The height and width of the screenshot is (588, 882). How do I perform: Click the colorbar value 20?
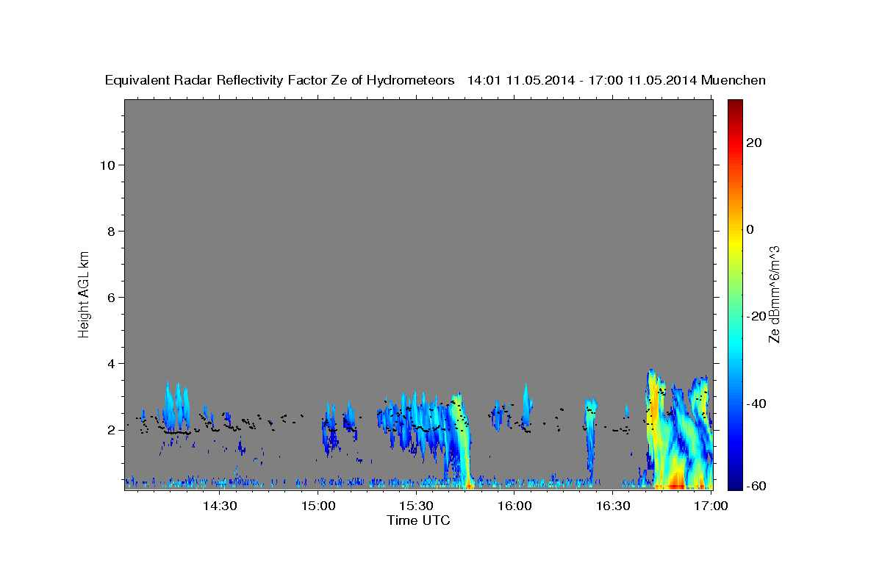click(x=754, y=143)
